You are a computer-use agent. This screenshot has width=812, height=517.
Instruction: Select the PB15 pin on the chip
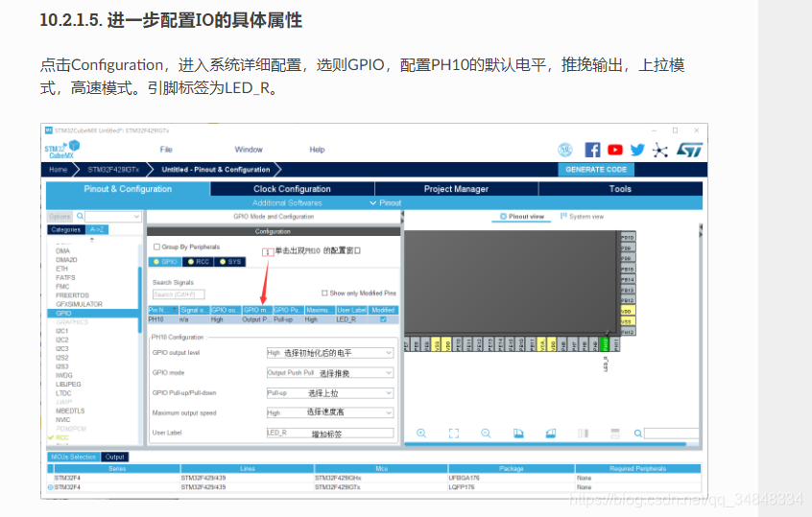(x=628, y=270)
